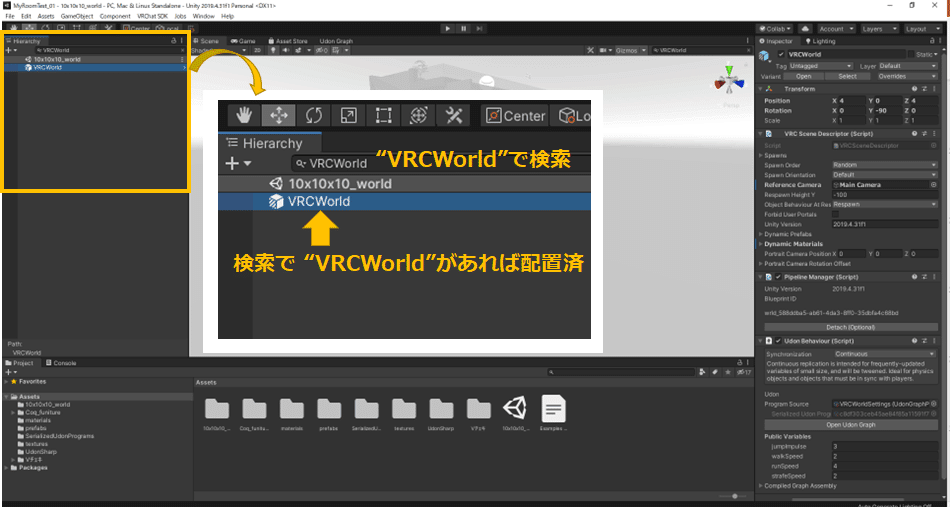This screenshot has height=507, width=950.
Task: Select 10x10x10_world in the Hierarchy
Action: [57, 59]
